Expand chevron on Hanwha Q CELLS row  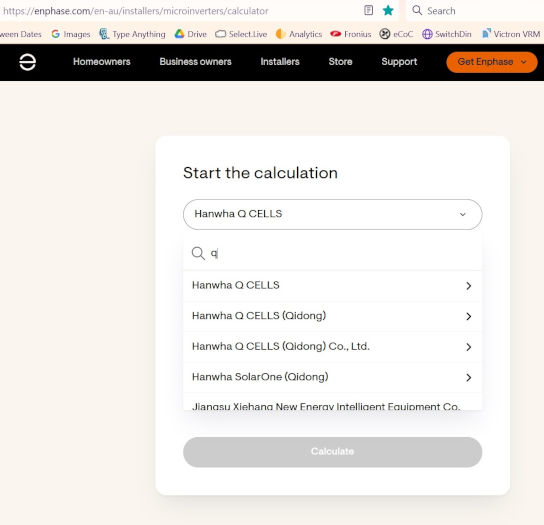pos(468,286)
